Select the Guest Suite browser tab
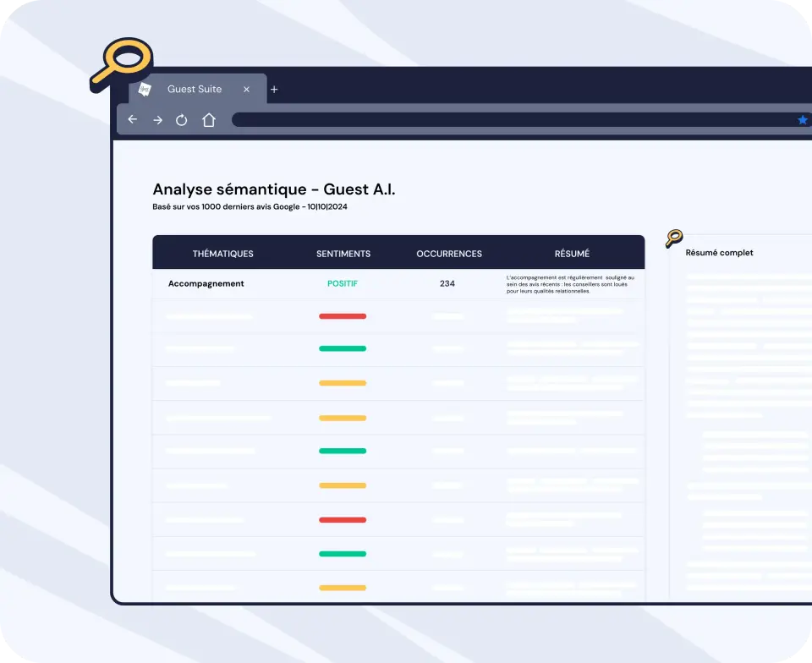The height and width of the screenshot is (663, 812). pyautogui.click(x=198, y=89)
